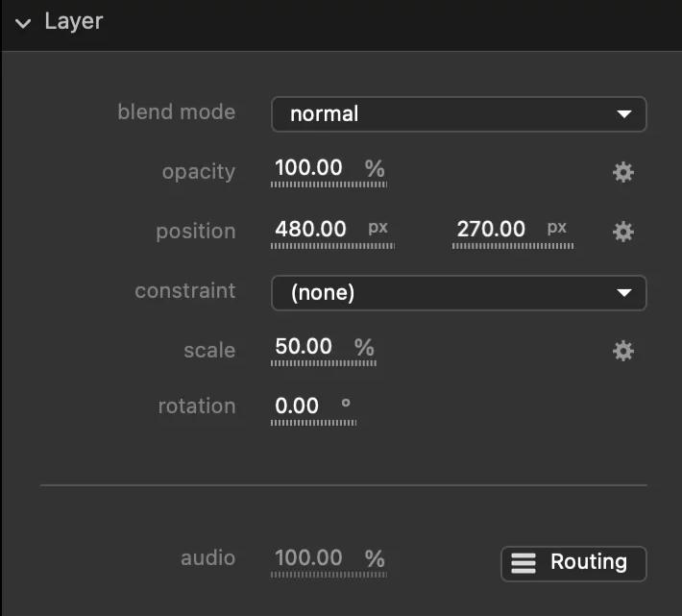This screenshot has height=616, width=682.
Task: Click the opacity slider ticks bar
Action: pos(329,185)
